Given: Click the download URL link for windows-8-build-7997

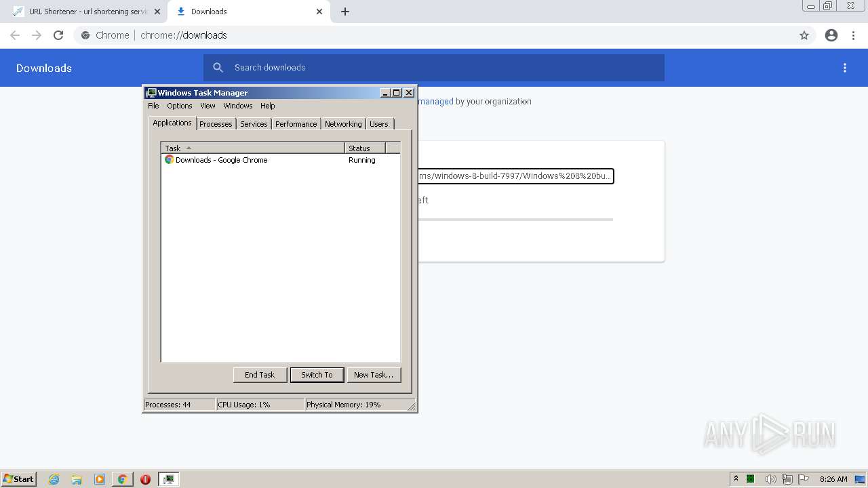Looking at the screenshot, I should pyautogui.click(x=515, y=176).
